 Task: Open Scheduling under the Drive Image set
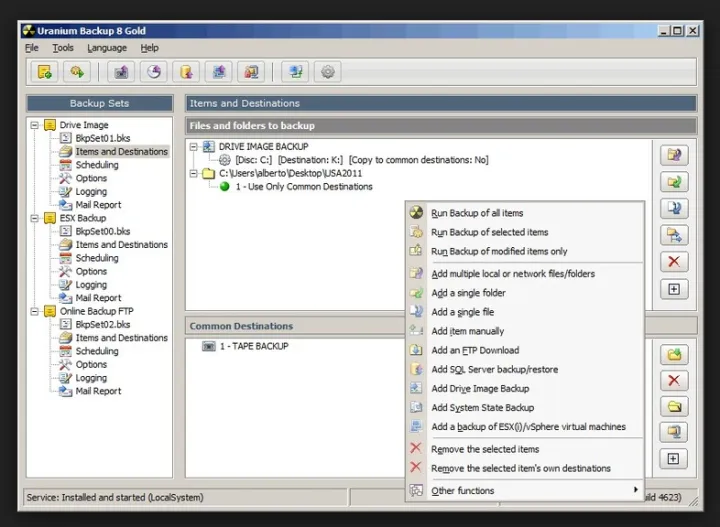coord(97,165)
